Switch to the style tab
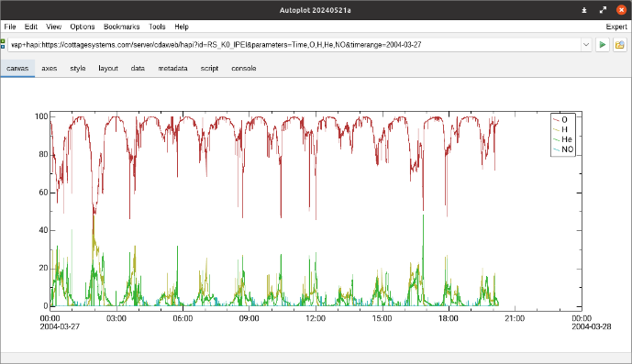Viewport: 632px width, 364px height. tap(78, 68)
